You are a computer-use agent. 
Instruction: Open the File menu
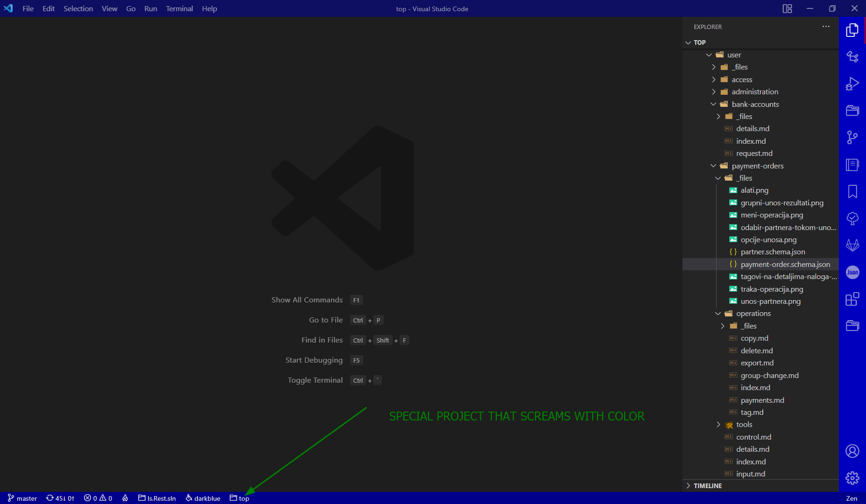[28, 8]
